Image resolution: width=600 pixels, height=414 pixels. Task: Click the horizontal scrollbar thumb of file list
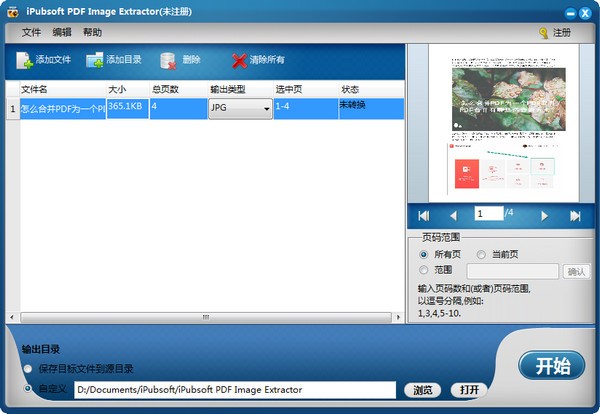[x=206, y=317]
